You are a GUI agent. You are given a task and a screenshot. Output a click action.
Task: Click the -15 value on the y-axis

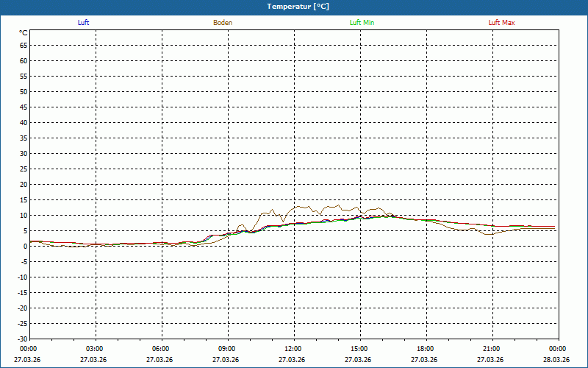(23, 292)
